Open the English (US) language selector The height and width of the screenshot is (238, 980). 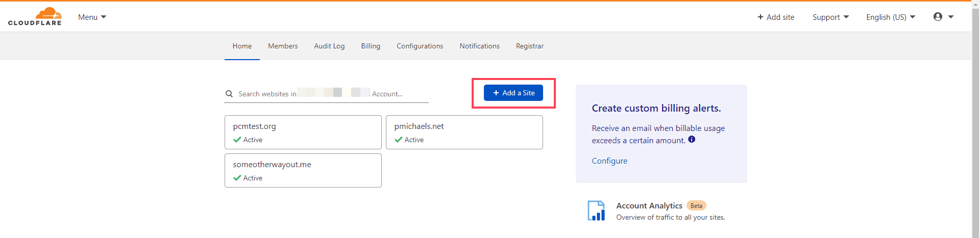click(891, 17)
